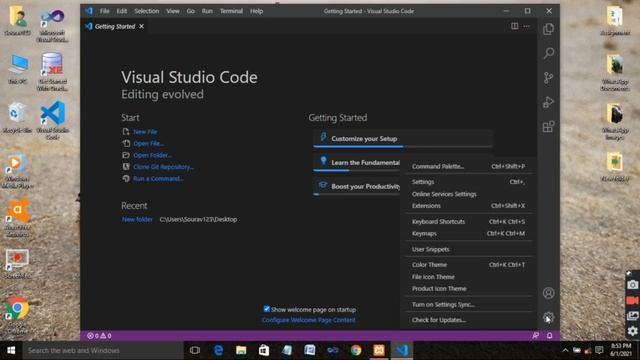Select Visual Studio Code desktop shortcut

[53, 120]
